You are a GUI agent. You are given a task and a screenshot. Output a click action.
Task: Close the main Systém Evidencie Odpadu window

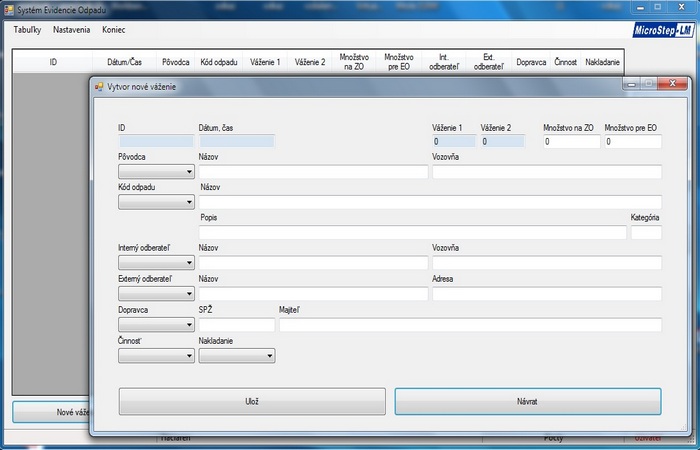click(x=681, y=8)
